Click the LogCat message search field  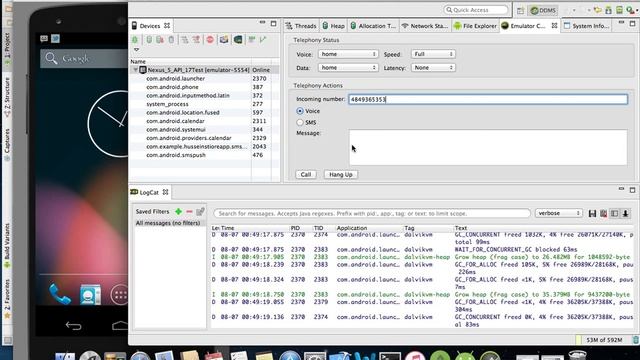[x=372, y=213]
